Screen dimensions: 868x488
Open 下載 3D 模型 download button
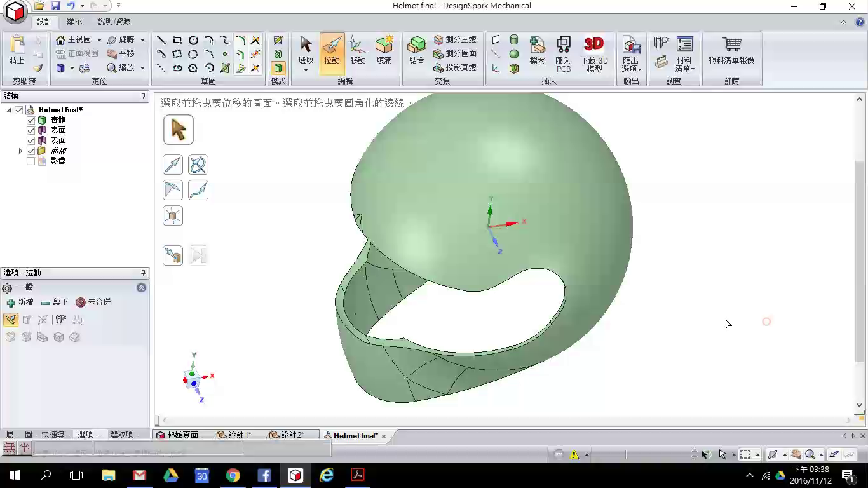coord(594,53)
